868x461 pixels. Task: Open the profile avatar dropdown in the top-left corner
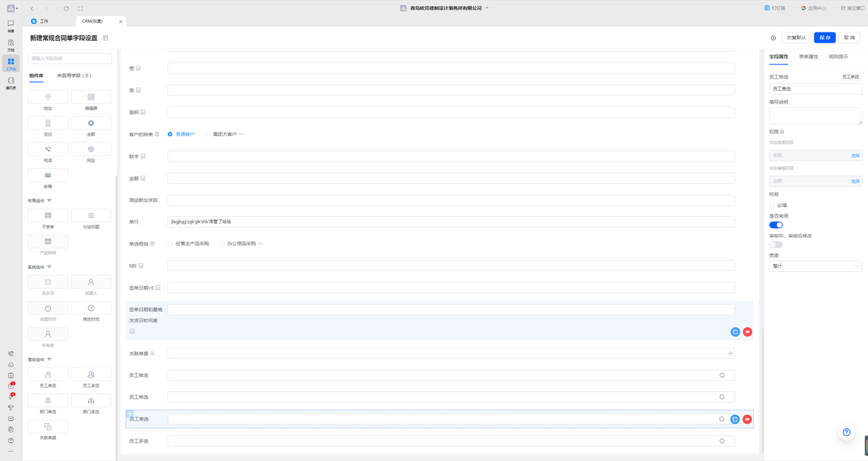(x=12, y=8)
